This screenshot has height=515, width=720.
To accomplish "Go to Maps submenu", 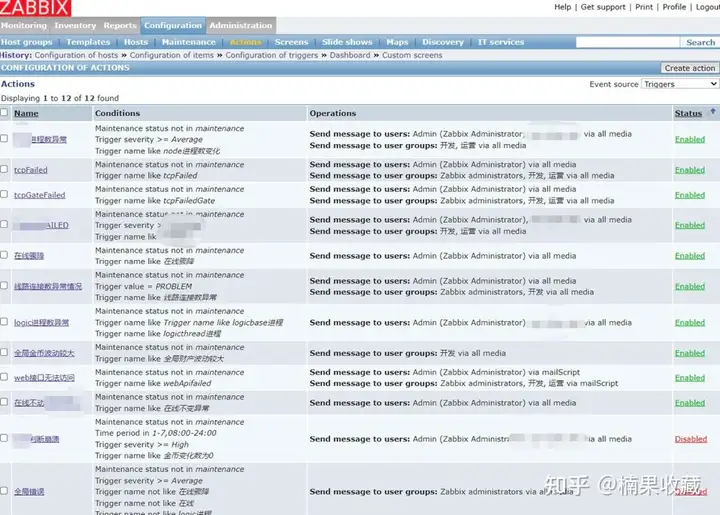I will coord(397,42).
